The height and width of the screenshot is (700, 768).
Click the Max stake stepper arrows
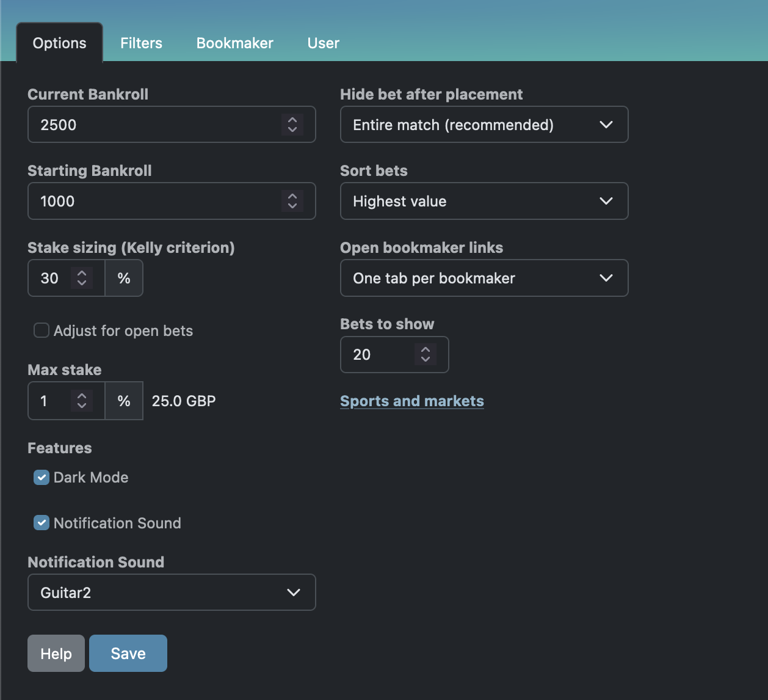(x=82, y=401)
